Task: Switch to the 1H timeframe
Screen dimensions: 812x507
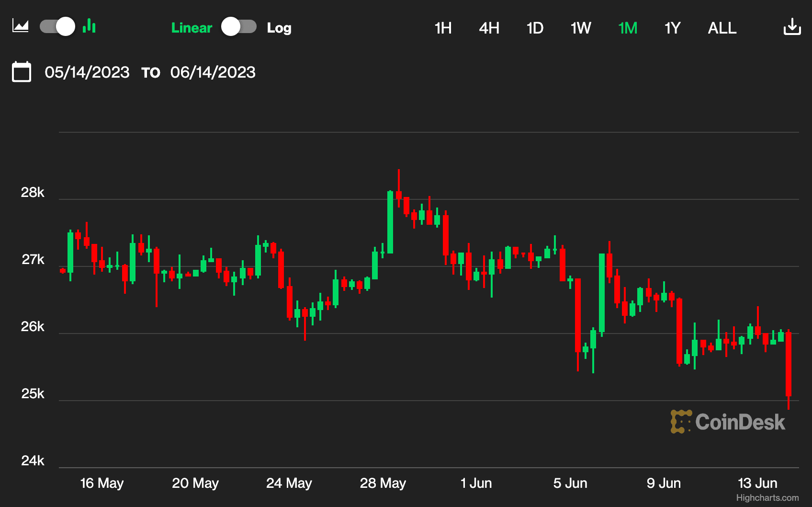Action: click(443, 28)
